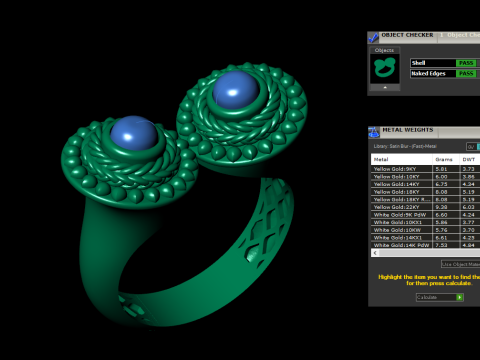
Task: Select the White Gold:9K PdW row
Action: (x=426, y=215)
